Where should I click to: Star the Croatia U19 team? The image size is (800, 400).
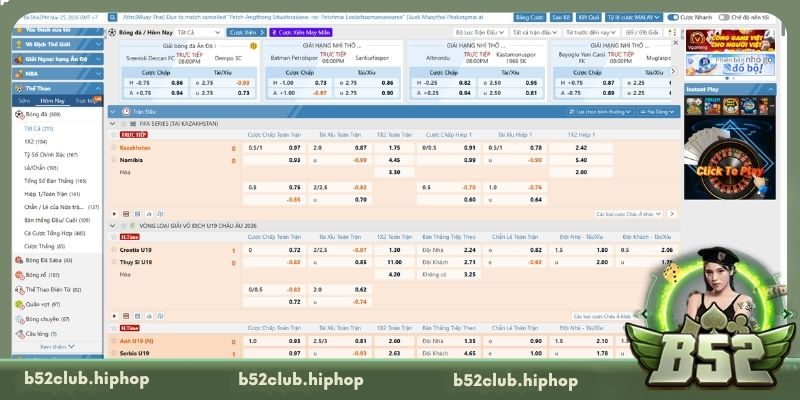112,249
